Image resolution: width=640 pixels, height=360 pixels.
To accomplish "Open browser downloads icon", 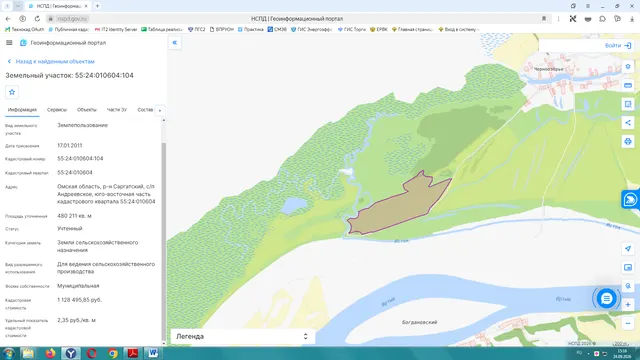I will point(632,19).
